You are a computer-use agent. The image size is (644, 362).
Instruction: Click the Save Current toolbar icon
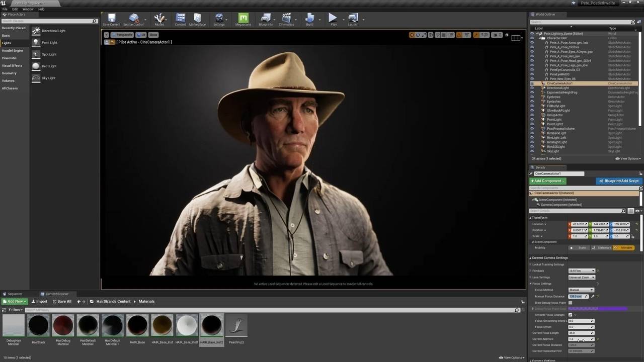[x=112, y=19]
